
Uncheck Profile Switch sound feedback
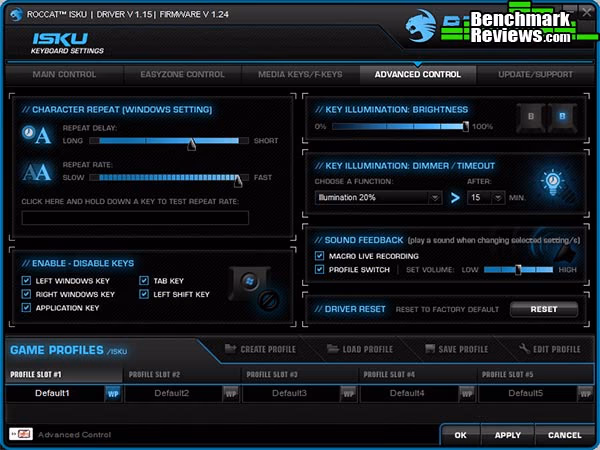coord(319,269)
